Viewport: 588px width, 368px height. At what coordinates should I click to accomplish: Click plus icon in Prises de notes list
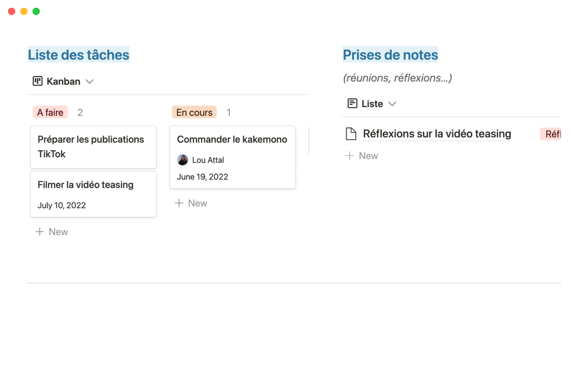click(x=349, y=156)
